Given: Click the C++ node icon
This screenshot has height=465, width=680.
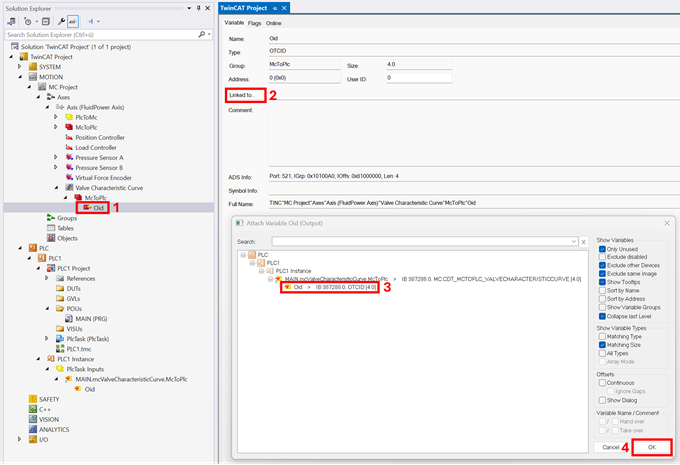Looking at the screenshot, I should pos(33,409).
